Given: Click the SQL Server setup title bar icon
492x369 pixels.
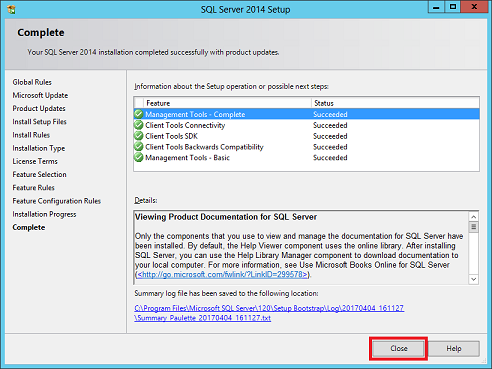Looking at the screenshot, I should 11,9.
